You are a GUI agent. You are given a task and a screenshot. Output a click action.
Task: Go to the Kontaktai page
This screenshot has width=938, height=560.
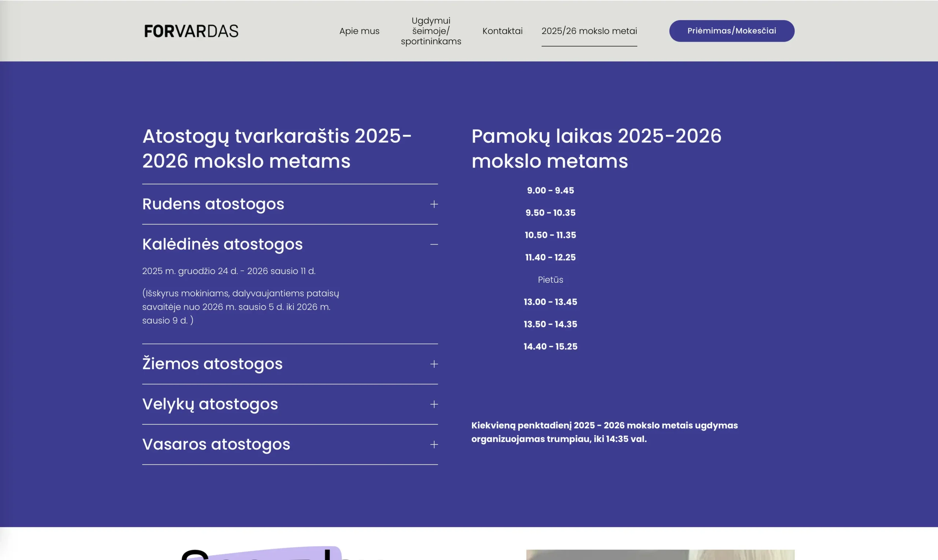click(502, 31)
